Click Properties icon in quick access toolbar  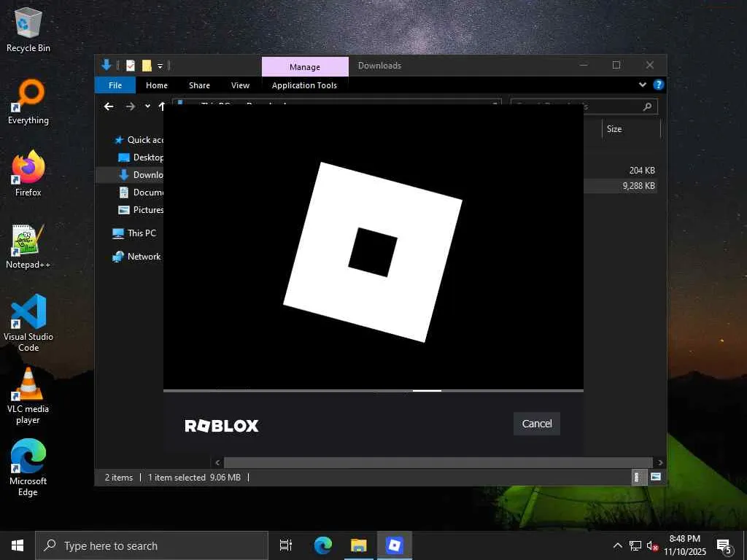[131, 66]
